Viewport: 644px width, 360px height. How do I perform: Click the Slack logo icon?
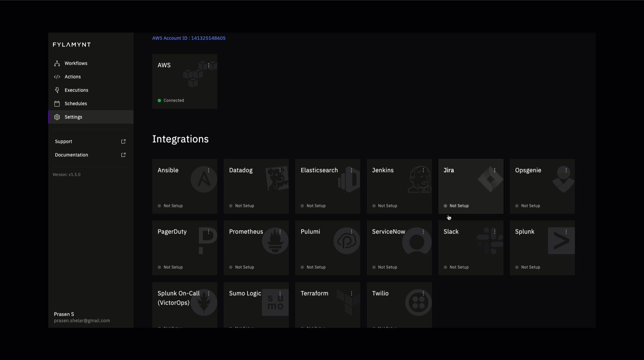[x=490, y=241]
